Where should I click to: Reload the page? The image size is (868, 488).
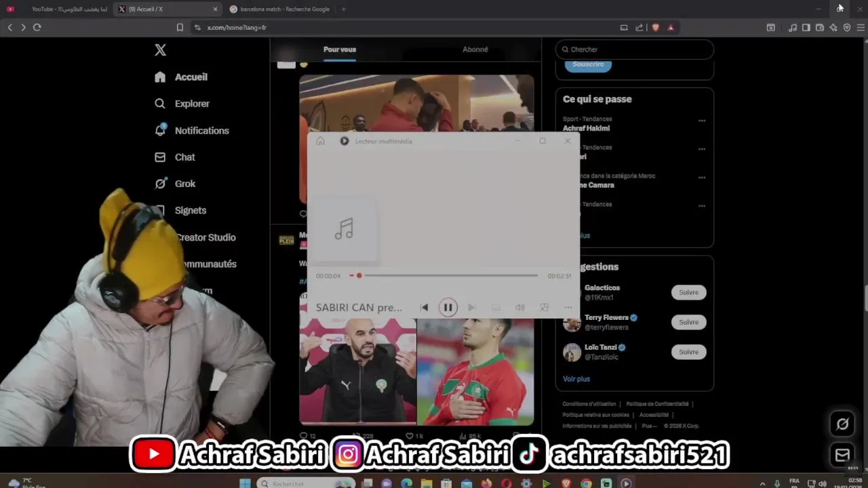tap(37, 27)
